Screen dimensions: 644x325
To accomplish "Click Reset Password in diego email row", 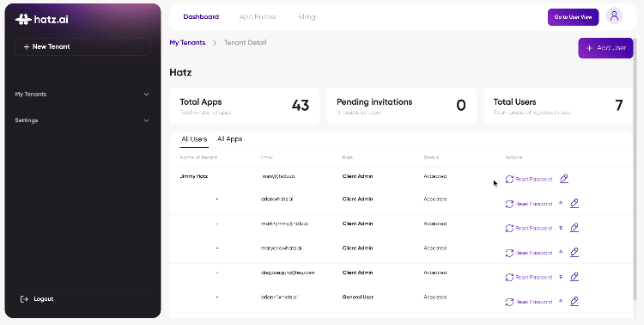I will [x=533, y=277].
